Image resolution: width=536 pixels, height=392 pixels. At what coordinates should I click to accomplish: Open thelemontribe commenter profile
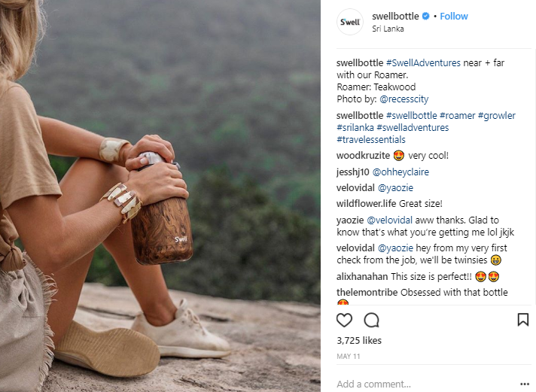(367, 292)
